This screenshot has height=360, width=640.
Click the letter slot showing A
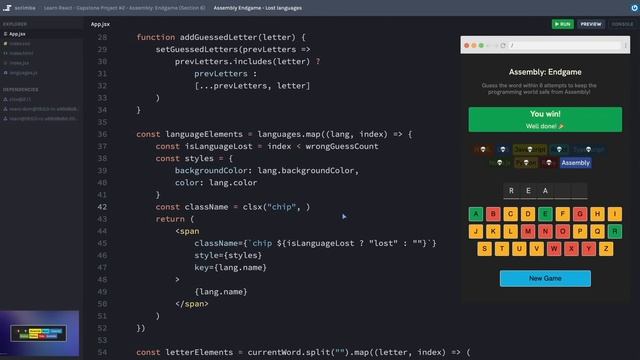545,191
